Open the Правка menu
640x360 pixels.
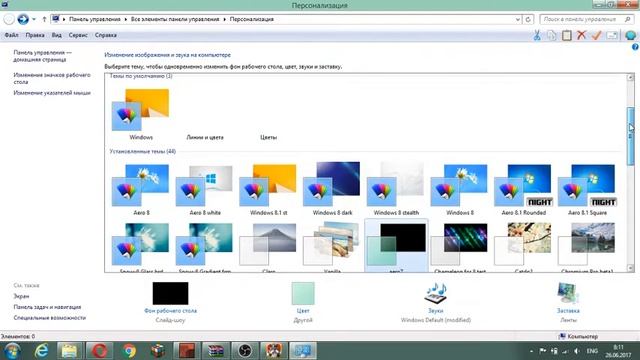[35, 35]
